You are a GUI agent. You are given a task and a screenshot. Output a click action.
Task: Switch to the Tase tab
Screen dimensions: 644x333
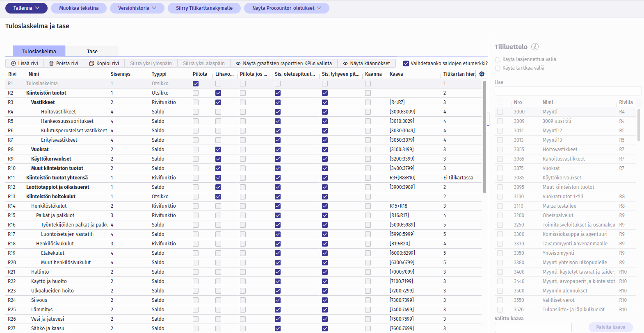coord(92,51)
